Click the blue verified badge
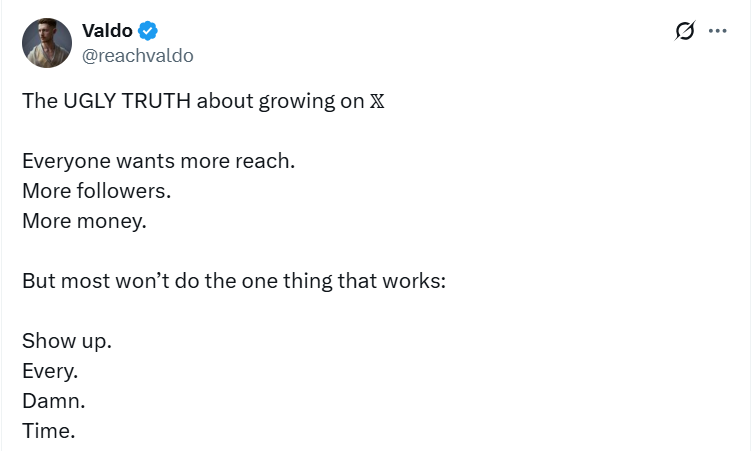Image resolution: width=751 pixels, height=451 pixels. pyautogui.click(x=147, y=31)
